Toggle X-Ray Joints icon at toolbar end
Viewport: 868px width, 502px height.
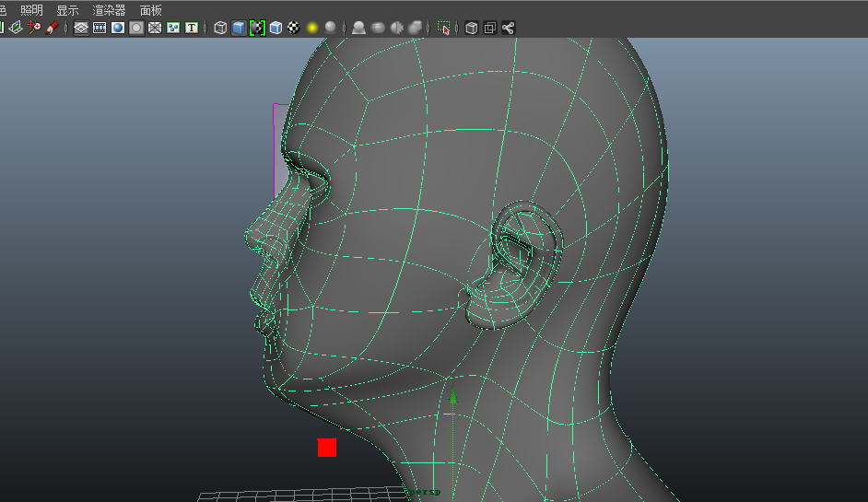508,28
